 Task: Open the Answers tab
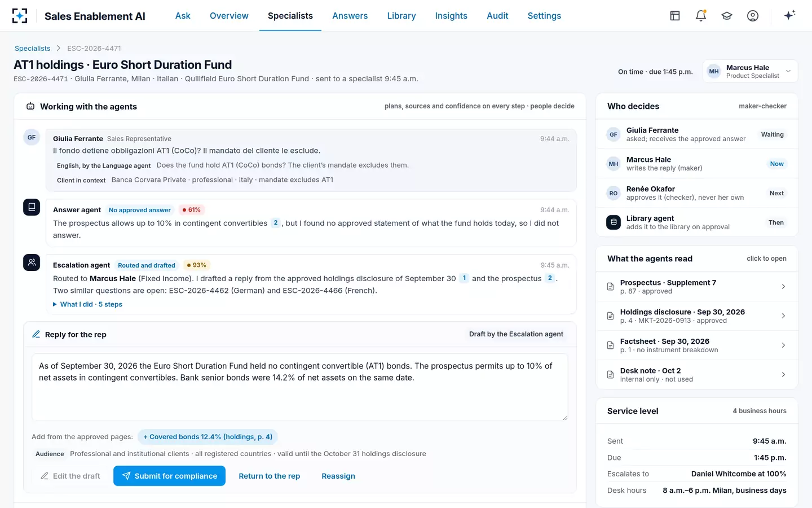point(350,16)
